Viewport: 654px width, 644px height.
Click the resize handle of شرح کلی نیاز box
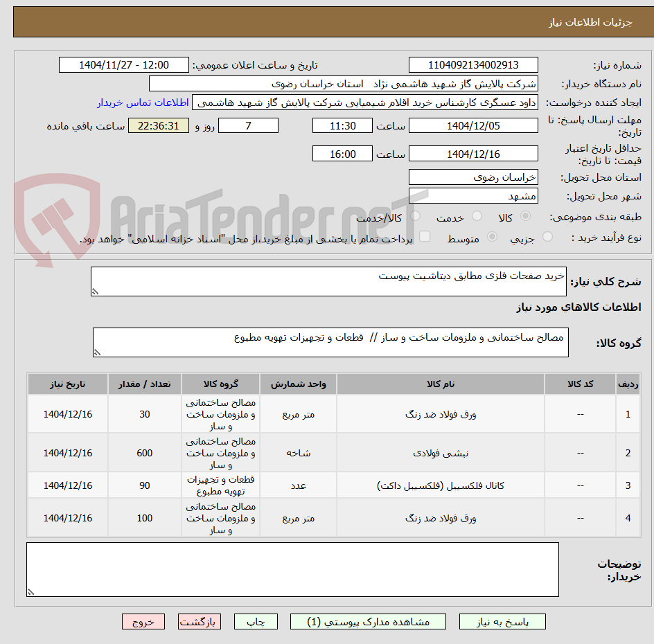pyautogui.click(x=95, y=292)
